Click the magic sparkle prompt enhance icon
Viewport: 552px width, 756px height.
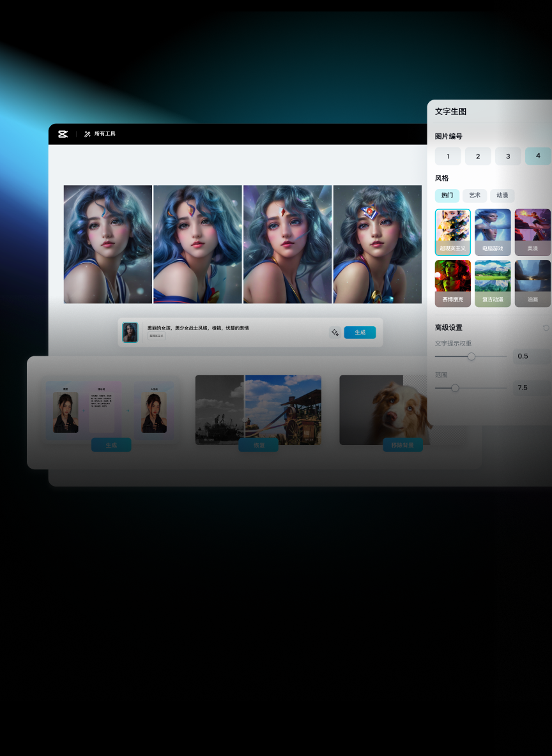tap(334, 333)
